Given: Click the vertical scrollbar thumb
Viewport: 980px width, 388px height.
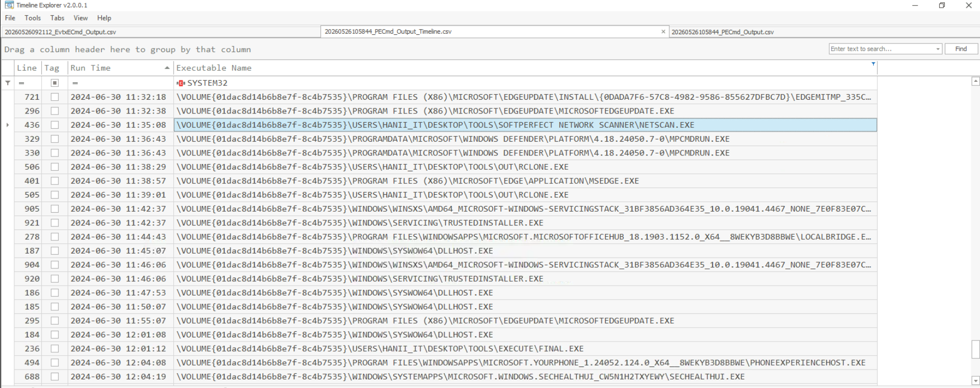Looking at the screenshot, I should [x=975, y=350].
